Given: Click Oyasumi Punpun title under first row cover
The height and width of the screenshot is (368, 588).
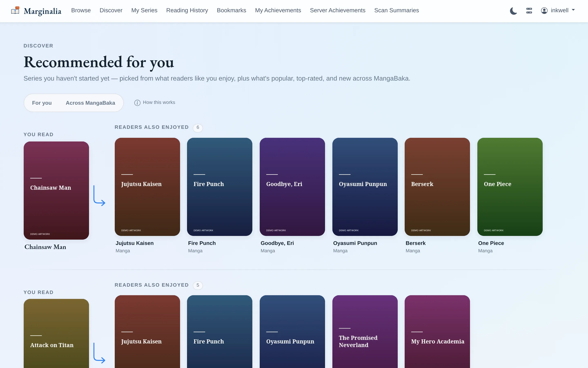Looking at the screenshot, I should click(355, 243).
